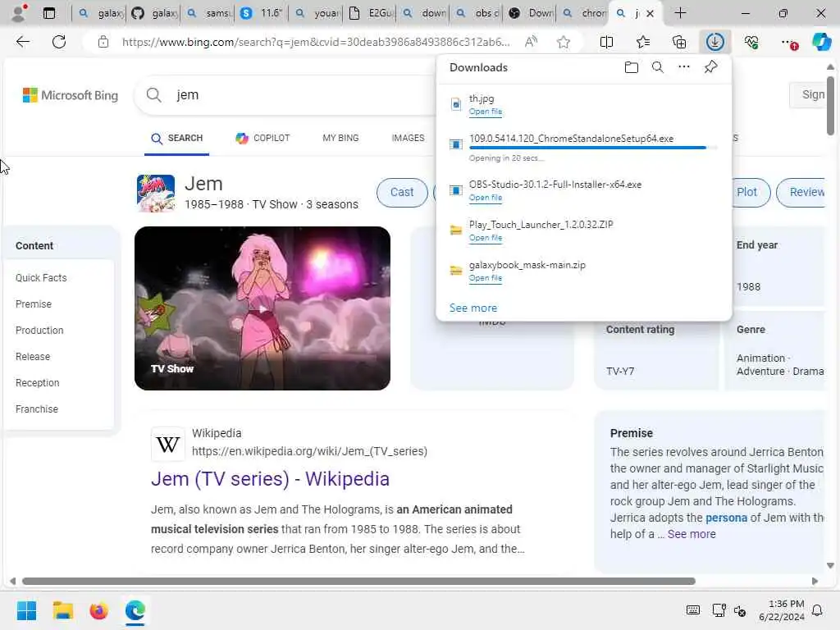The image size is (840, 630).
Task: Open Jem (TV series) - Wikipedia result
Action: coord(270,479)
